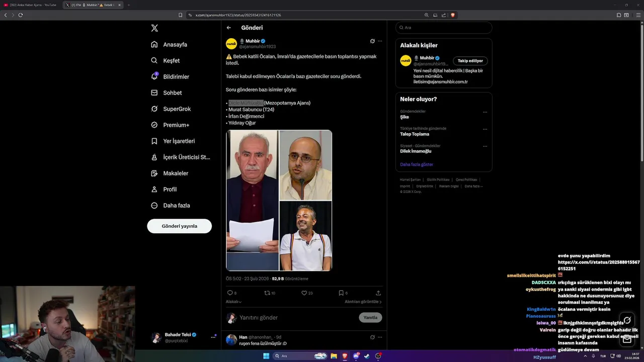Click the Ara search box on X

pos(444,28)
